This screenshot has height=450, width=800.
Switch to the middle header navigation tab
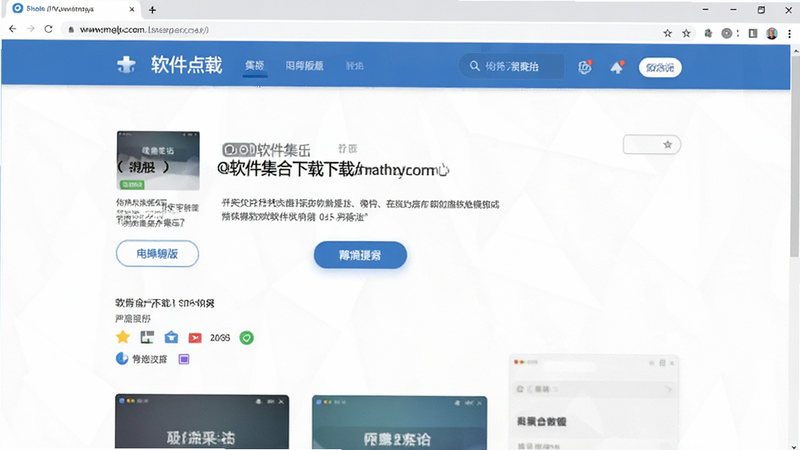click(305, 66)
